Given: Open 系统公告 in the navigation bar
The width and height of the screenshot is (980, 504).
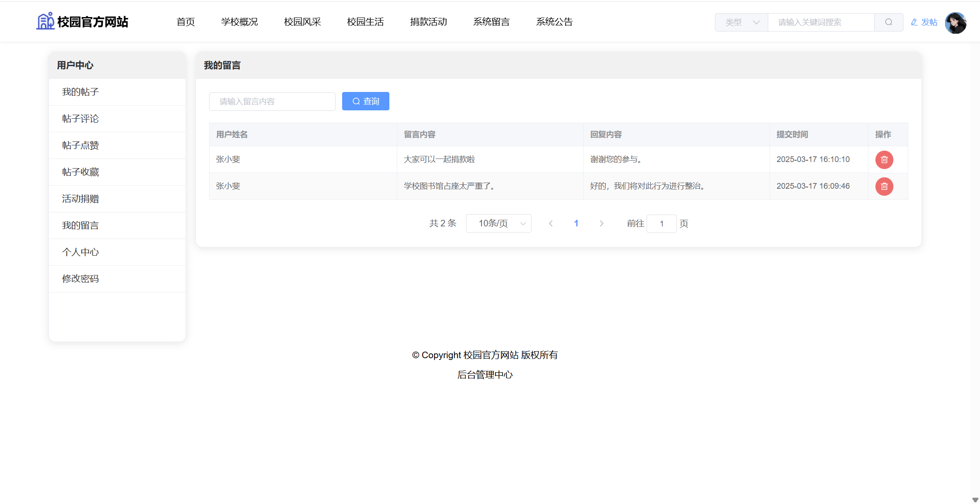Looking at the screenshot, I should click(554, 22).
